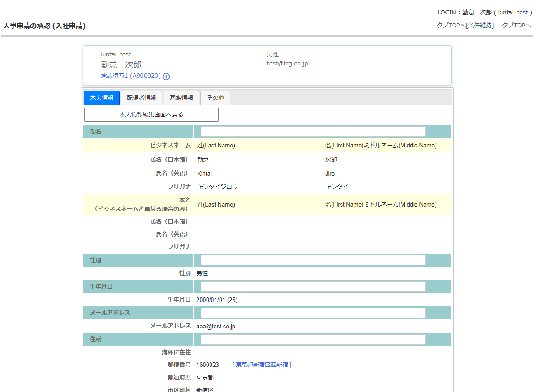Image resolution: width=535 pixels, height=392 pixels.
Task: Follow the plain タブTOPへ link at top right
Action: 516,26
